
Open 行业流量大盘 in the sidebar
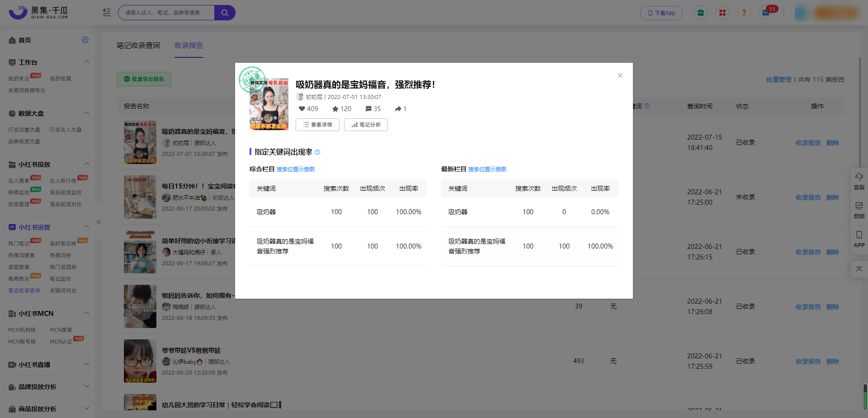click(x=24, y=130)
